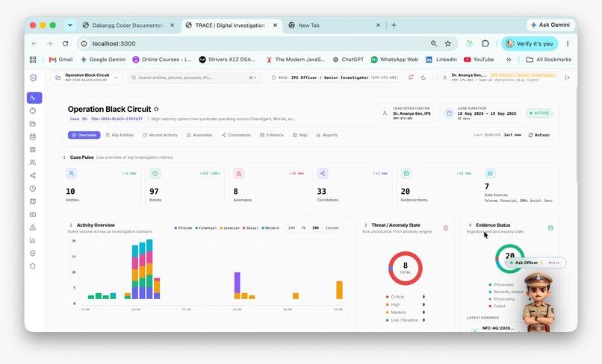Bookmark this page with the star icon

click(x=447, y=44)
